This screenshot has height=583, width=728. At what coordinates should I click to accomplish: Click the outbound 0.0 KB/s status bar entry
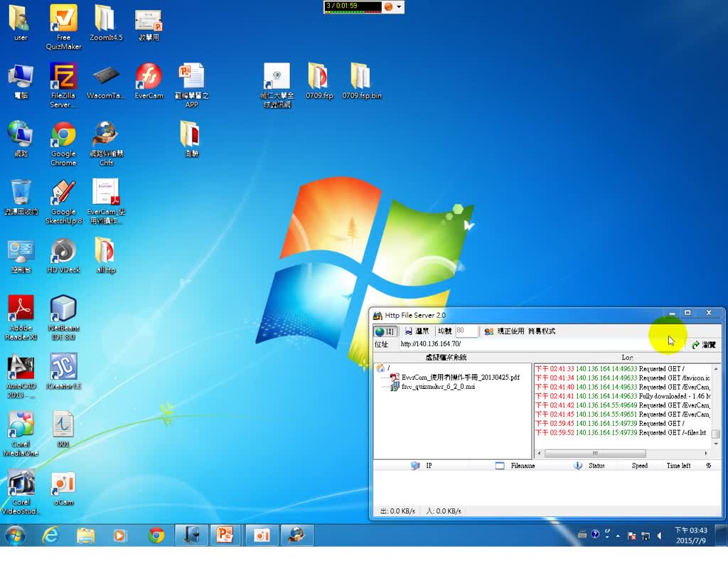click(398, 511)
